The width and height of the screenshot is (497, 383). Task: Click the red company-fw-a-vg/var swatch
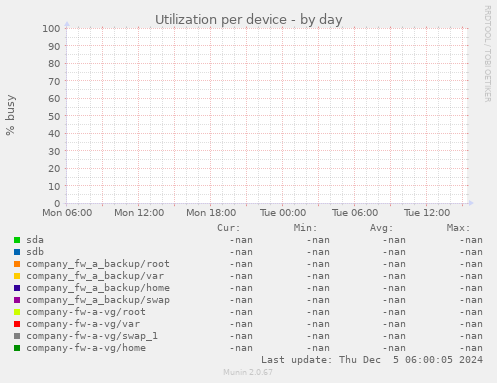[17, 324]
